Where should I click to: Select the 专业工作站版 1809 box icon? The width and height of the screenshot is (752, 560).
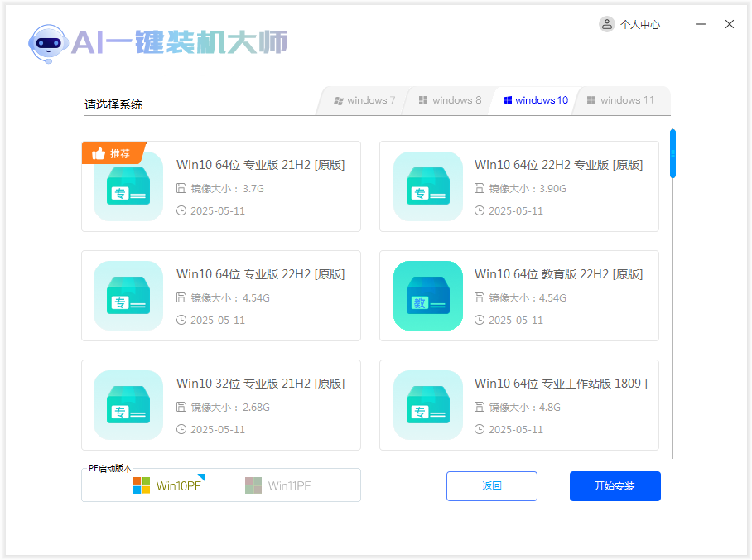(428, 405)
